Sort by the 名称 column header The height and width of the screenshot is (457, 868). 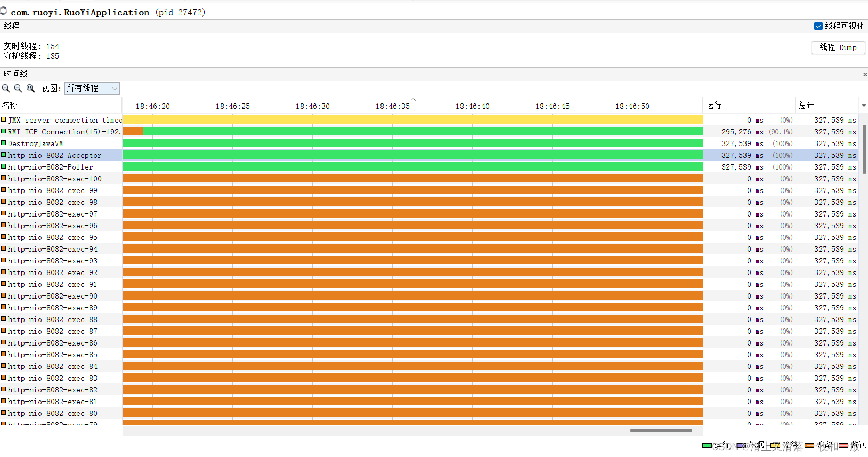61,106
